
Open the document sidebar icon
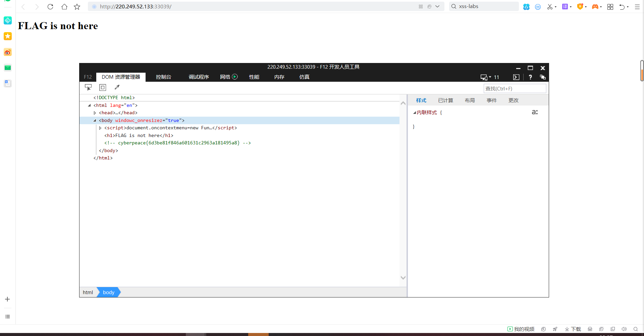tap(8, 83)
